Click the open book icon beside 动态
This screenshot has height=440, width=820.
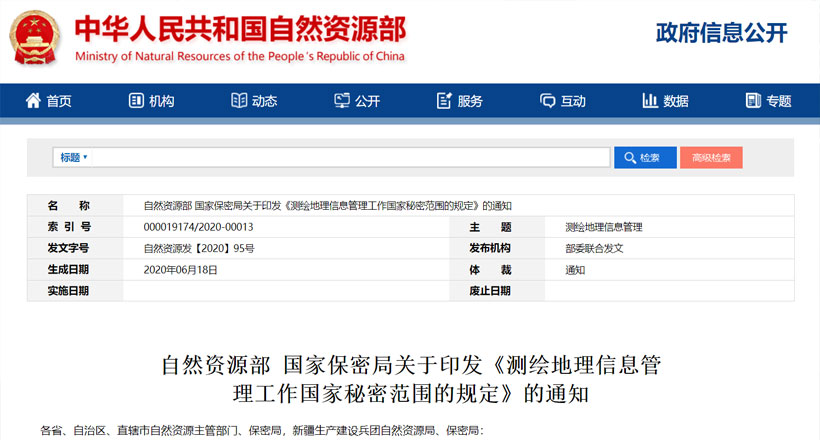(239, 100)
